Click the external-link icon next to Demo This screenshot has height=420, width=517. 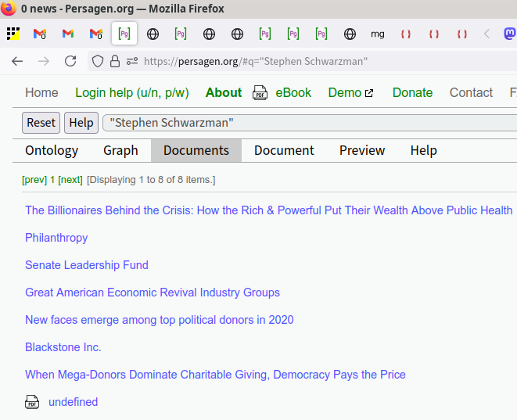coord(369,93)
